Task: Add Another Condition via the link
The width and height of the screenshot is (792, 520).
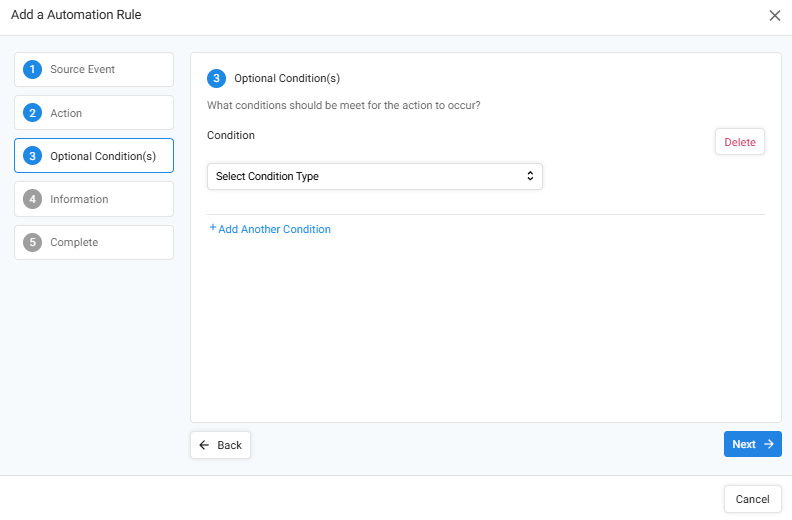Action: coord(274,229)
